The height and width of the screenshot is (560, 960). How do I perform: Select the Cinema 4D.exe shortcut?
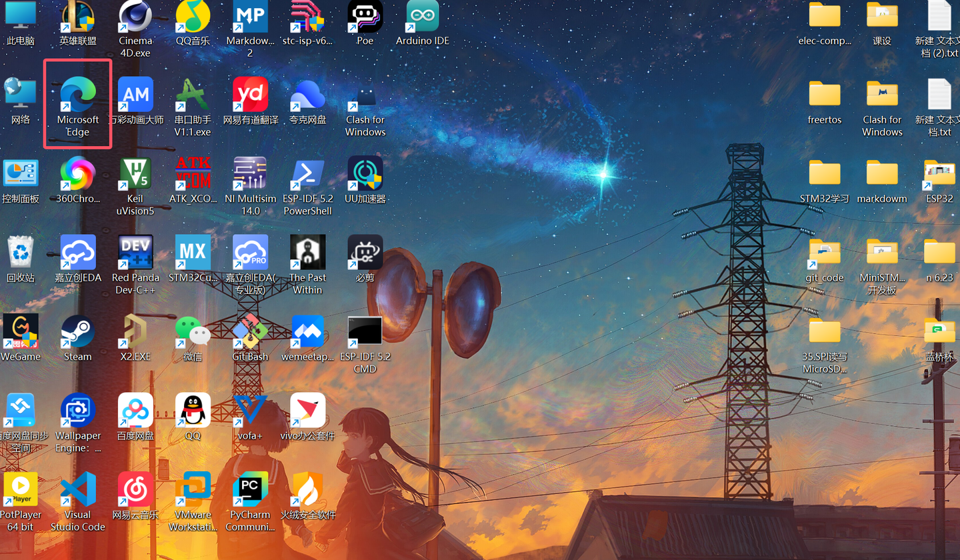pyautogui.click(x=135, y=17)
